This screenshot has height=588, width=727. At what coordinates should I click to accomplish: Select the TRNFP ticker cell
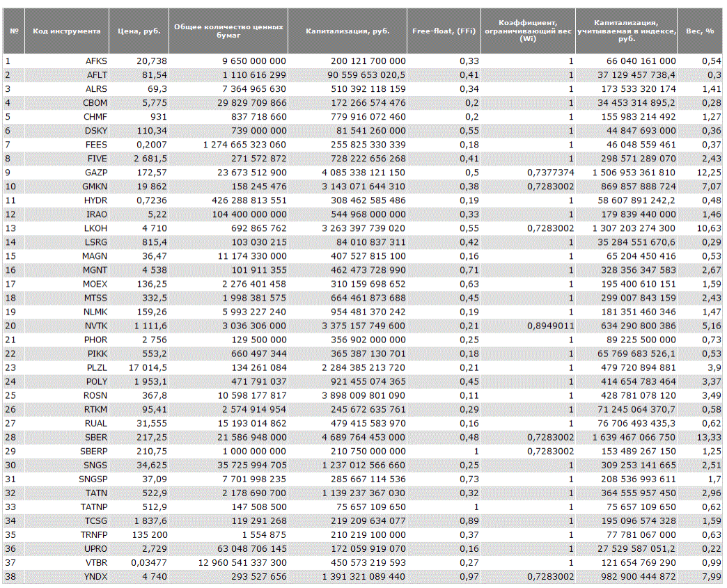(x=67, y=534)
